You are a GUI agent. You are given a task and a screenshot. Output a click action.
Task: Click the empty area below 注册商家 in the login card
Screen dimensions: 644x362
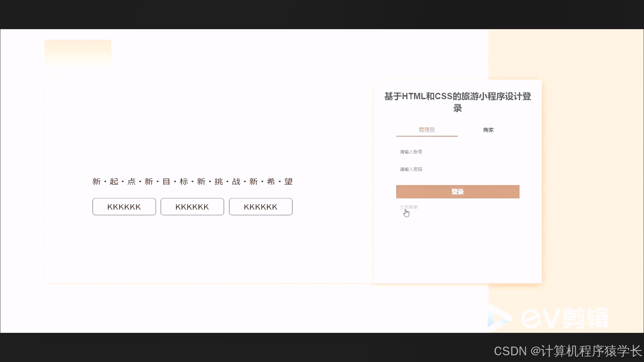458,248
